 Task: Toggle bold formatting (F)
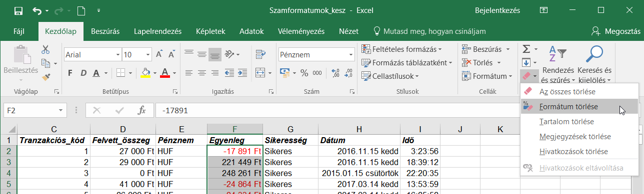click(x=70, y=73)
